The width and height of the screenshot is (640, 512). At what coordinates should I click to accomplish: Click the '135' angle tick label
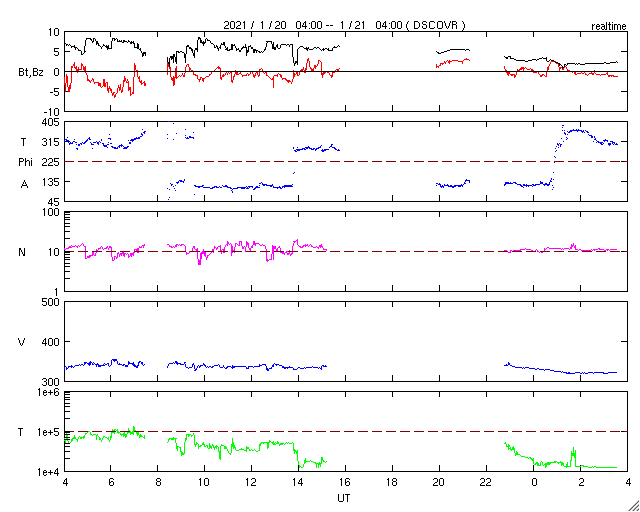point(52,182)
